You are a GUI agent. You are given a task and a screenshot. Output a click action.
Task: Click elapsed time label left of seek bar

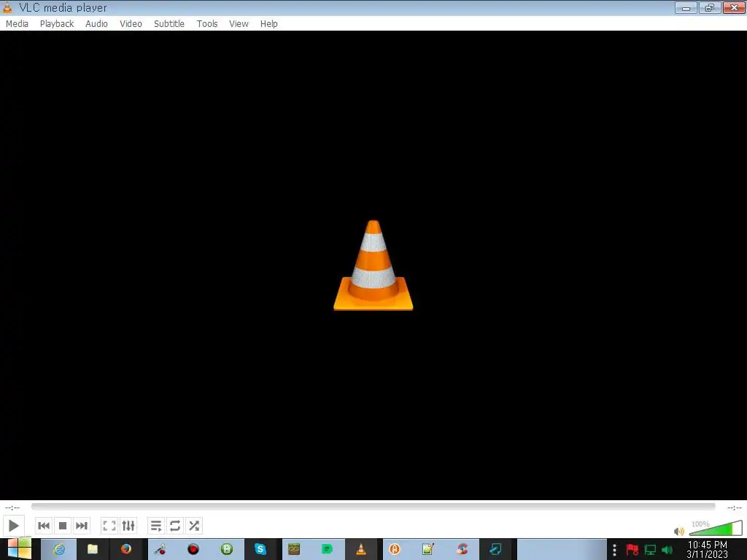coord(12,507)
